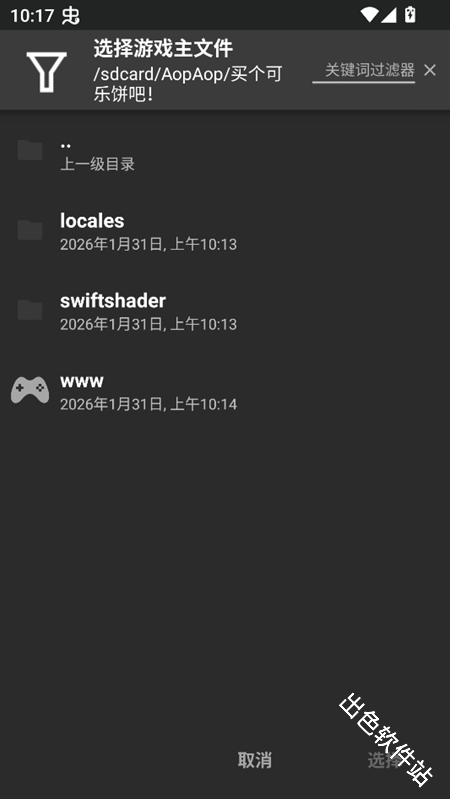
Task: Tap the funnel filter icon
Action: [46, 72]
